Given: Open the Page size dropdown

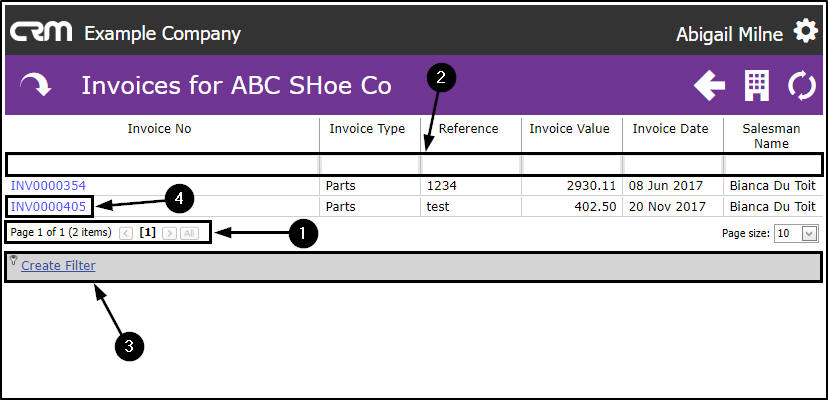Looking at the screenshot, I should [x=809, y=233].
